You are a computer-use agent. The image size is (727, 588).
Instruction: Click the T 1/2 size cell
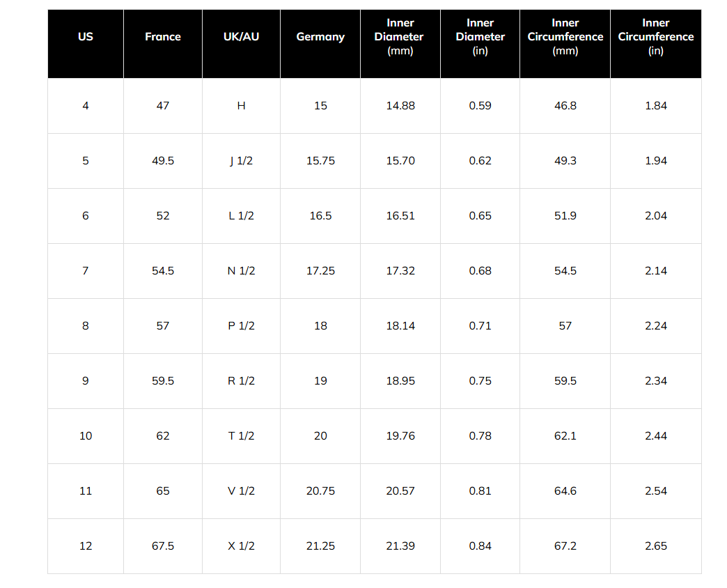[241, 436]
